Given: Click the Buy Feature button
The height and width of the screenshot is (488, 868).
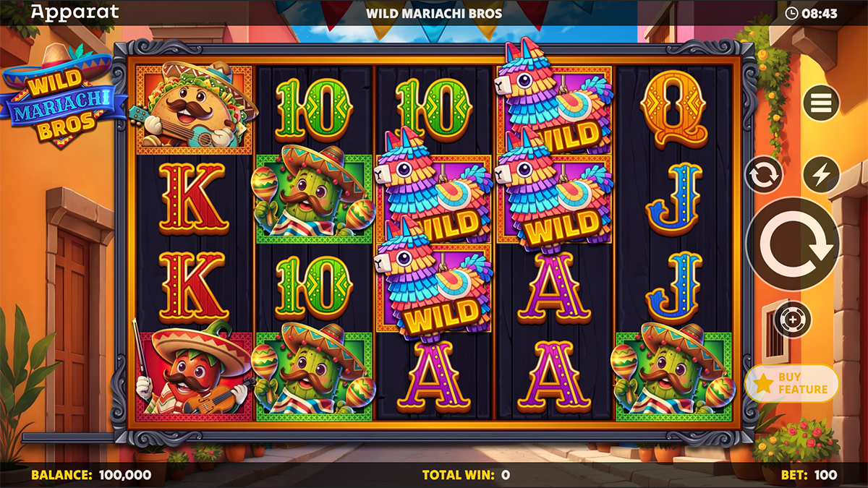Looking at the screenshot, I should [x=792, y=383].
